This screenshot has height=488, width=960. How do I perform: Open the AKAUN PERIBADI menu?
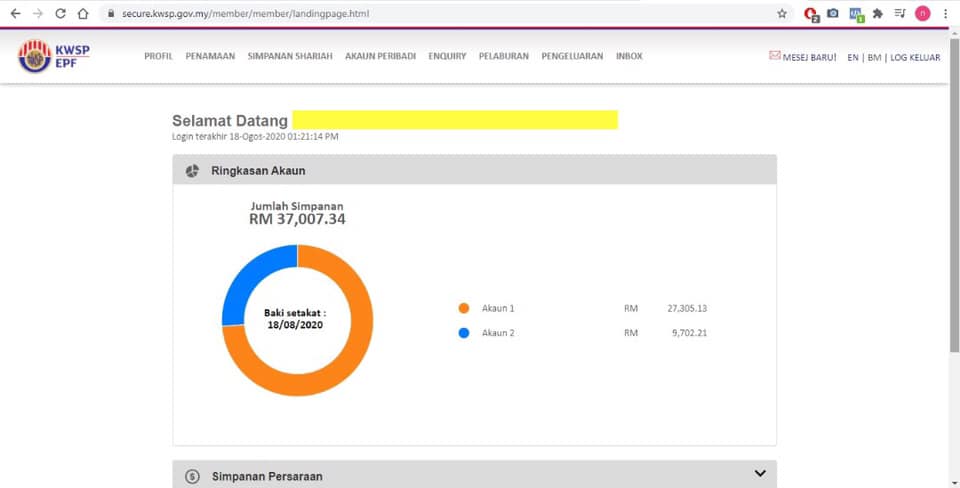click(380, 56)
